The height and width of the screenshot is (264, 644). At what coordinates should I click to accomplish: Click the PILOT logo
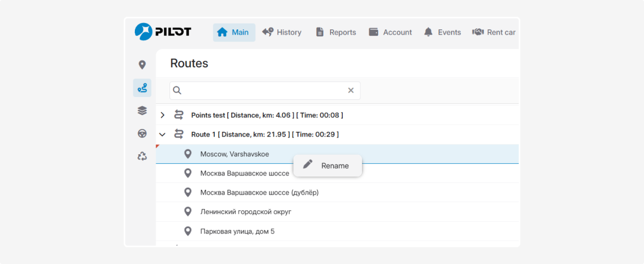click(x=163, y=32)
